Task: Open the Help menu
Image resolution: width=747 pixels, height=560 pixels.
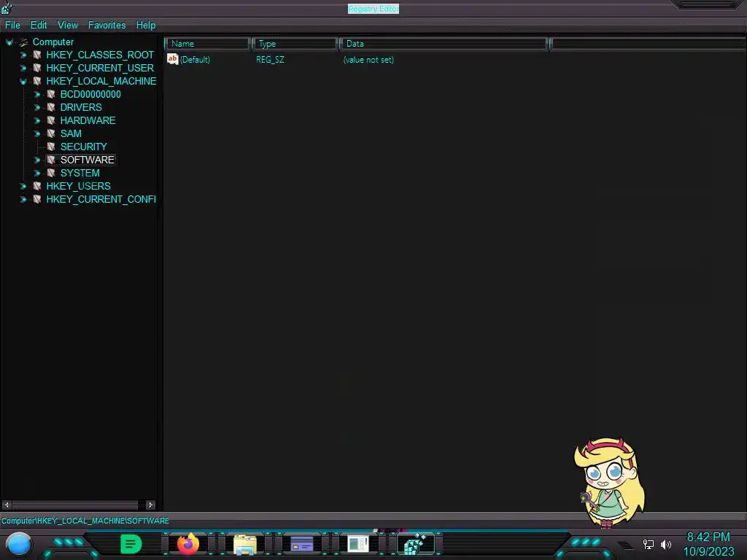Action: coord(146,26)
